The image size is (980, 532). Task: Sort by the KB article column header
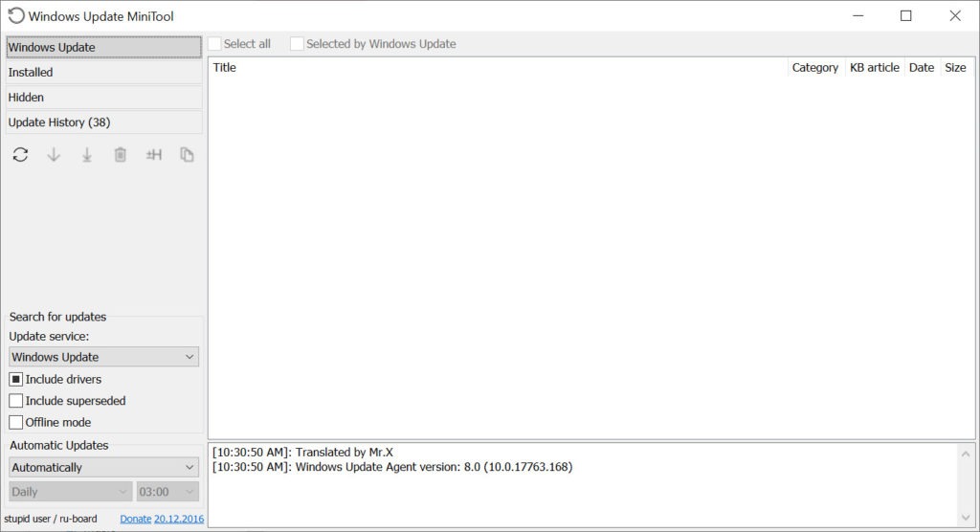click(875, 68)
